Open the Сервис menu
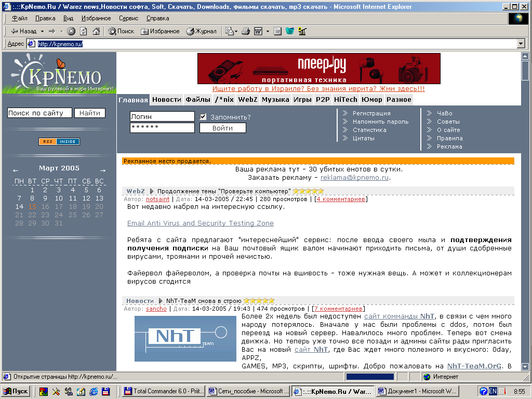This screenshot has height=399, width=532. 128,18
